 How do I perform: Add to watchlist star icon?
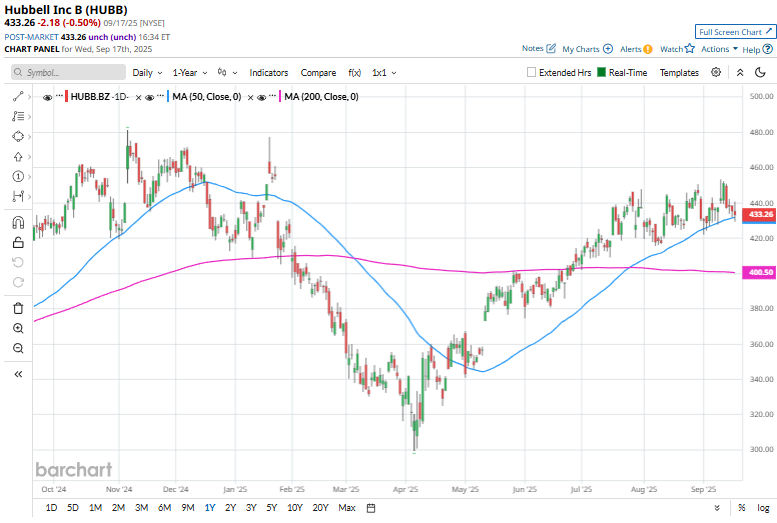690,49
